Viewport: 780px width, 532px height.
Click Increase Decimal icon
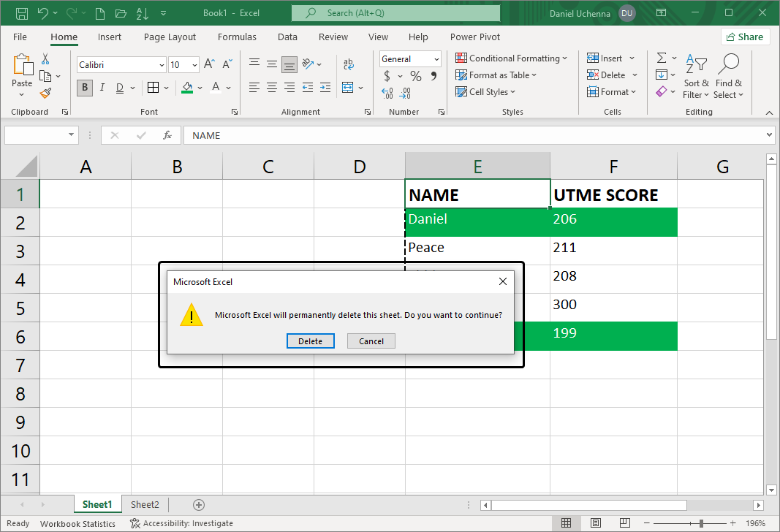tap(385, 94)
